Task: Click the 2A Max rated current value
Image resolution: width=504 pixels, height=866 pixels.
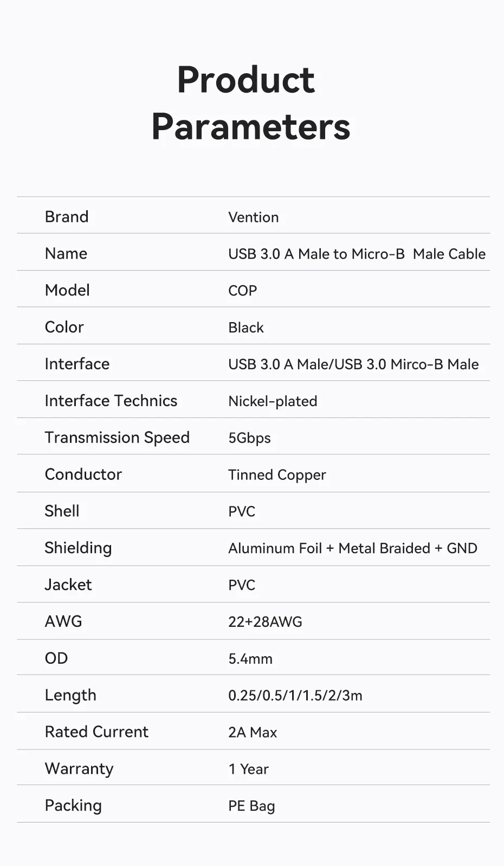Action: point(253,733)
